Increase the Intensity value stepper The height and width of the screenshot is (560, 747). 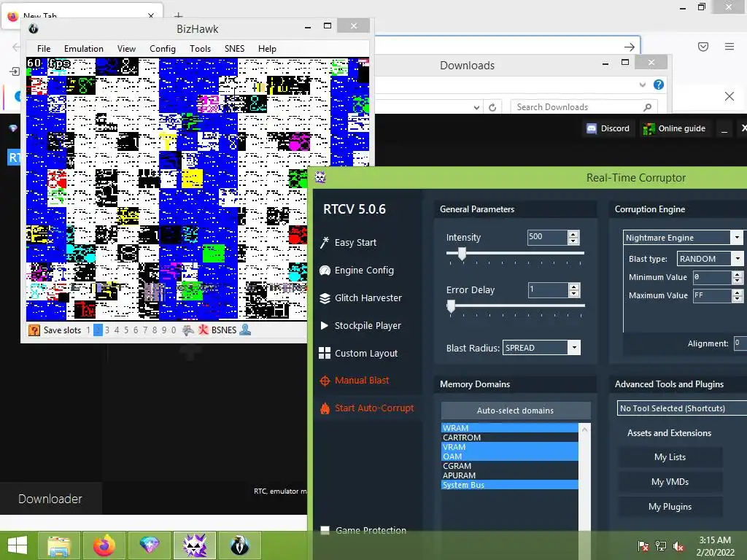[x=573, y=234]
